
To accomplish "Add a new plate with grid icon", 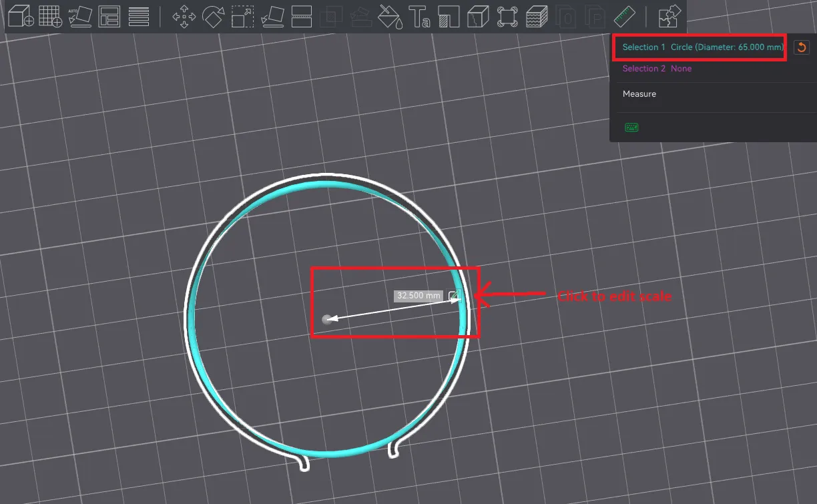I will click(x=50, y=16).
